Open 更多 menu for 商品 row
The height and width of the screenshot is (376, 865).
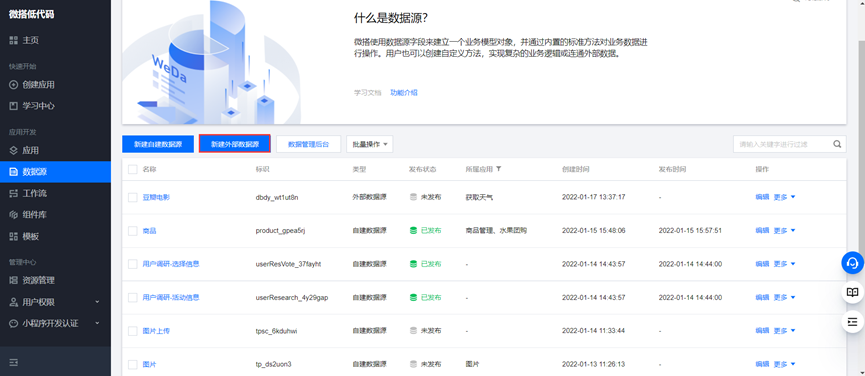pyautogui.click(x=784, y=230)
